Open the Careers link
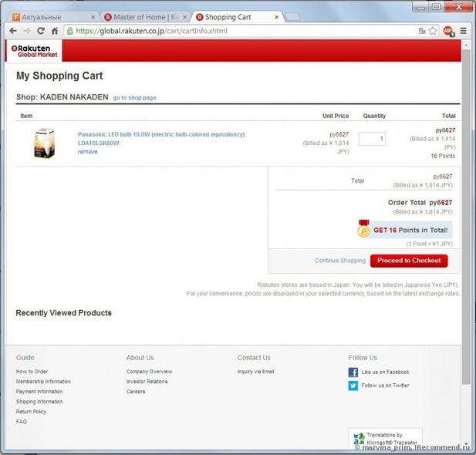The height and width of the screenshot is (455, 476). pyautogui.click(x=136, y=392)
